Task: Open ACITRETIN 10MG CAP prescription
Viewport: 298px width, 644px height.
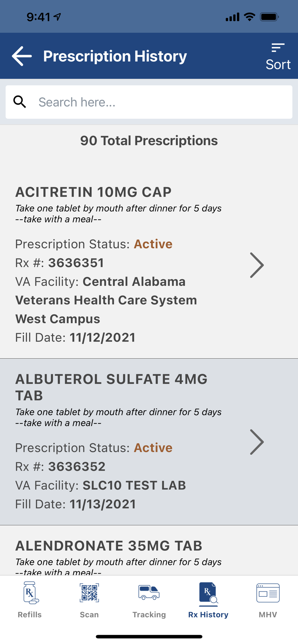Action: [94, 192]
